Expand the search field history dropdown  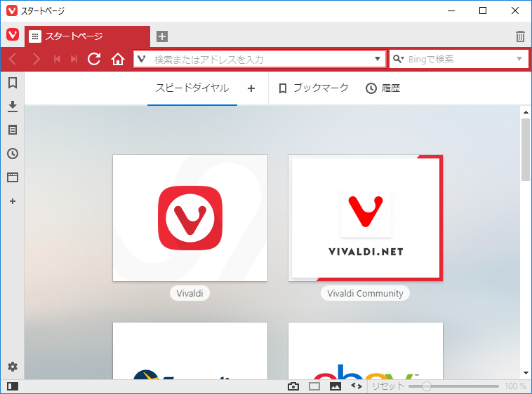pos(519,59)
